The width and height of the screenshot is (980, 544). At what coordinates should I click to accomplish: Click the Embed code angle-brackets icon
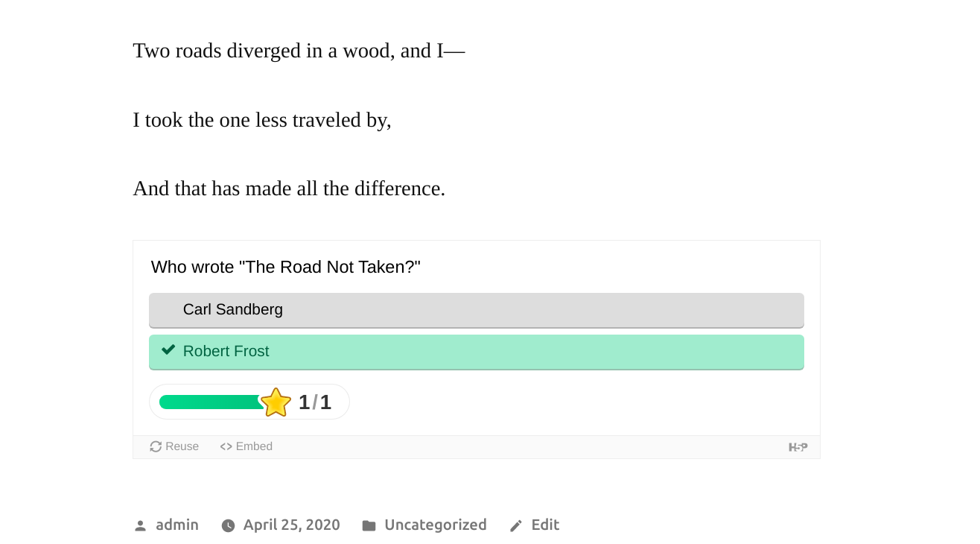[225, 446]
